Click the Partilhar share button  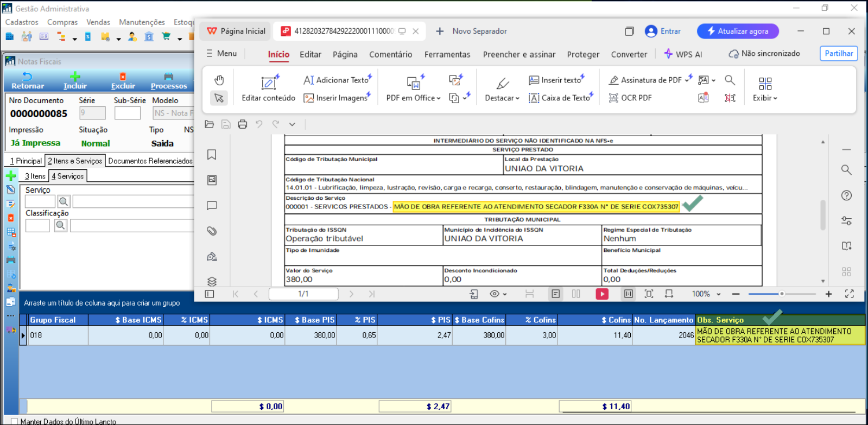(838, 53)
